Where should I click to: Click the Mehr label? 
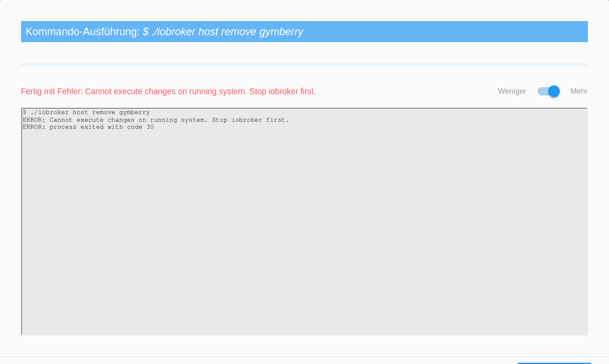click(579, 91)
